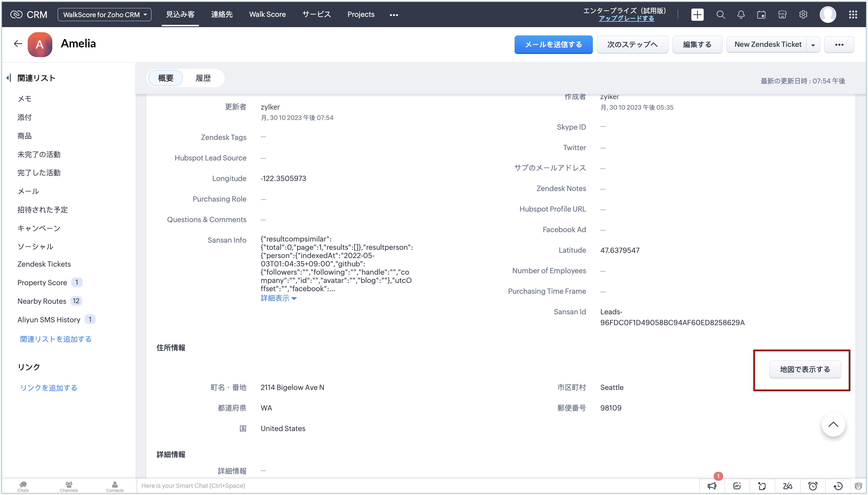This screenshot has height=495, width=868.
Task: Switch to the 履歴 tab
Action: (x=203, y=78)
